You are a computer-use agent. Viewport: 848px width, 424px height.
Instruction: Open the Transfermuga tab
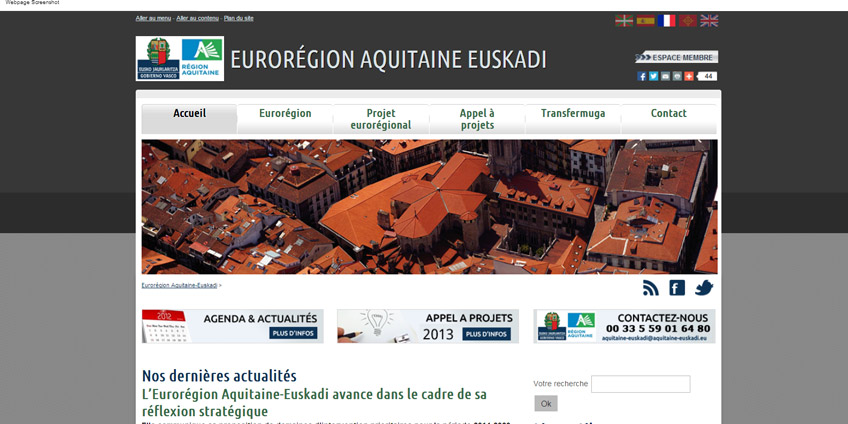tap(573, 119)
